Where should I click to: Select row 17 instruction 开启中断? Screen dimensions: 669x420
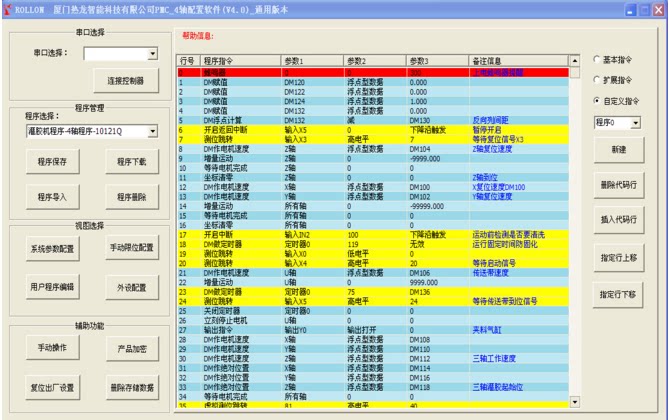218,235
